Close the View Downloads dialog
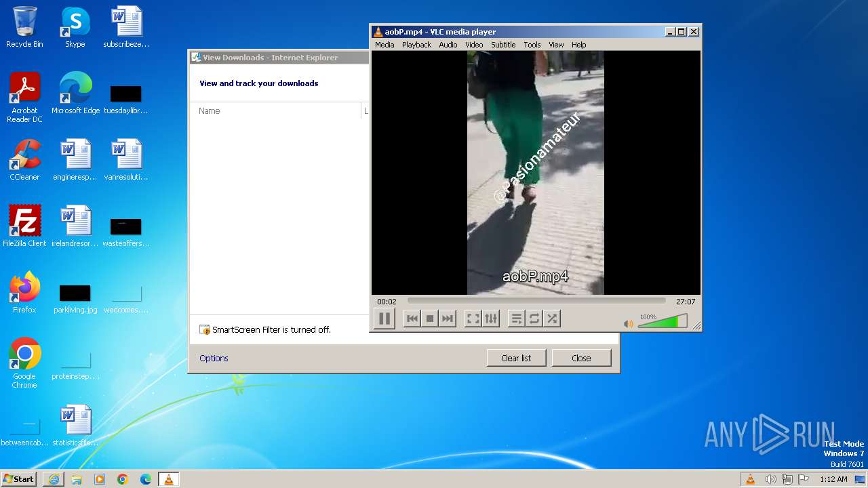The image size is (868, 488). click(581, 358)
